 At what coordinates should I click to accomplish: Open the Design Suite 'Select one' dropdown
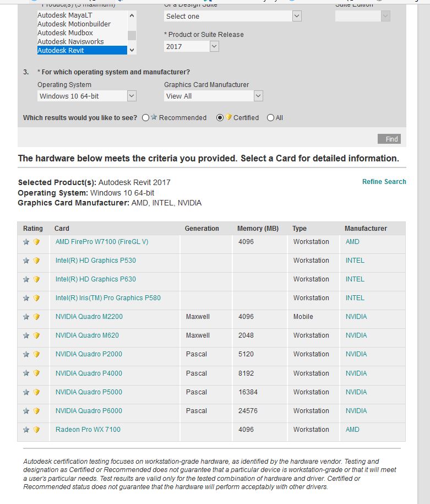233,16
